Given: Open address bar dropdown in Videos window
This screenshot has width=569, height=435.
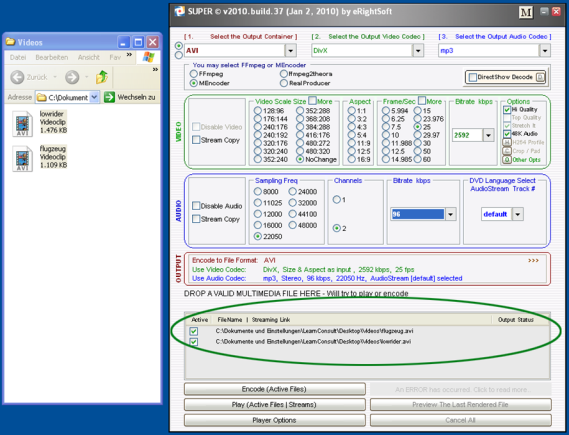Looking at the screenshot, I should tap(94, 97).
